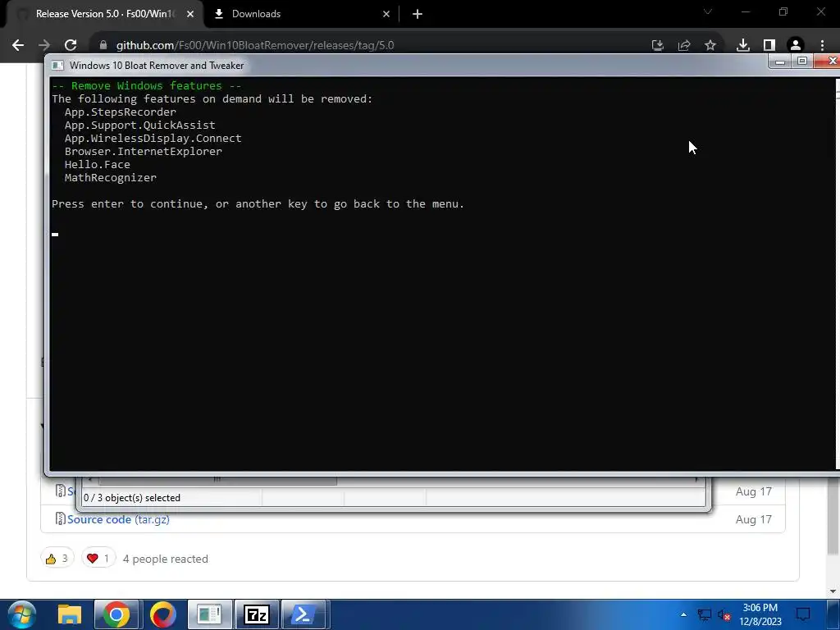Viewport: 840px width, 630px height.
Task: Switch to the Release Version 5.0 tab
Action: (104, 14)
